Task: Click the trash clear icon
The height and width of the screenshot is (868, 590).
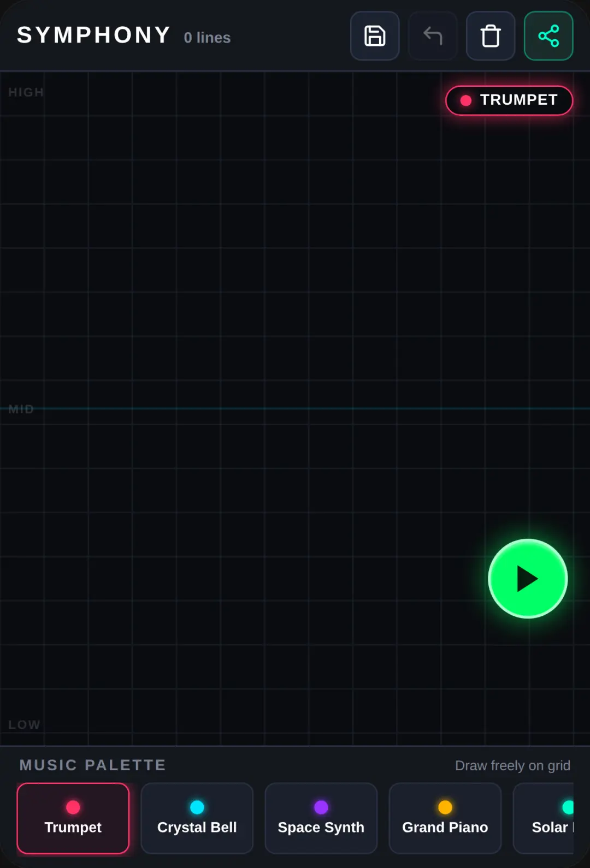Action: [491, 36]
